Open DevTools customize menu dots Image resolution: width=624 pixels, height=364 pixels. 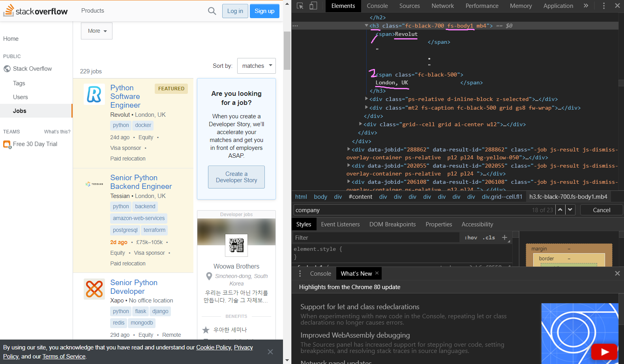pos(603,6)
